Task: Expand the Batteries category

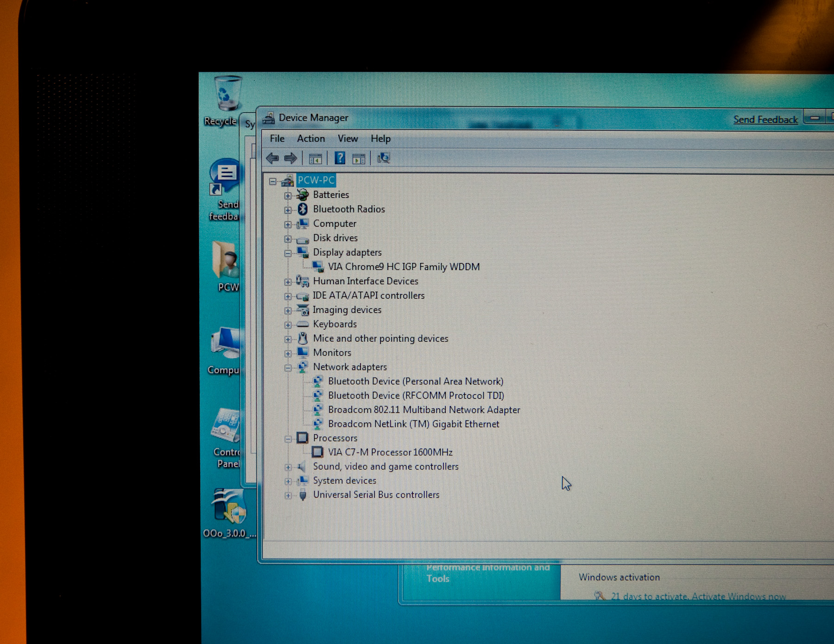Action: 288,196
